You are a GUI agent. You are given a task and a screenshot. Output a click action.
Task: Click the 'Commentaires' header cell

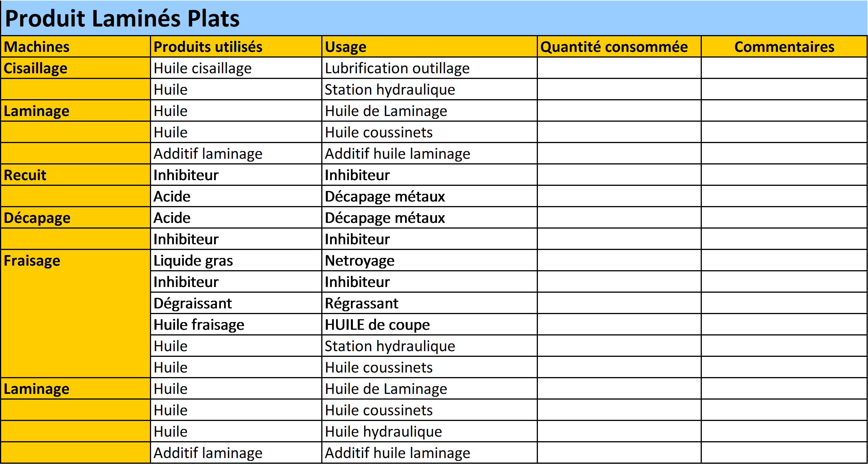click(x=784, y=47)
